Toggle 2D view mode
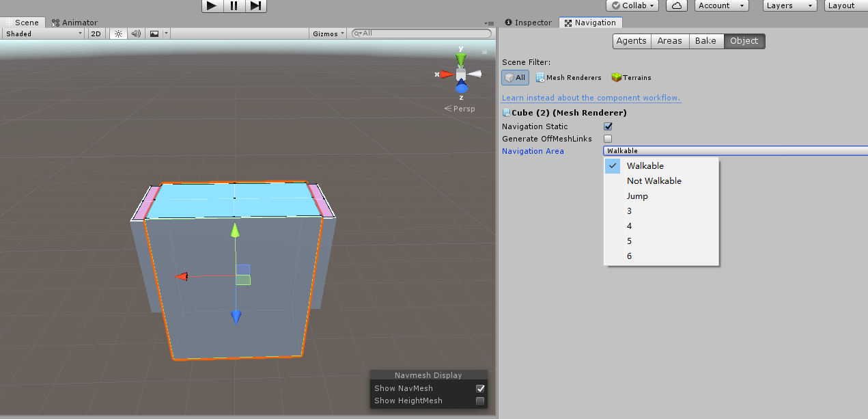 pyautogui.click(x=96, y=33)
